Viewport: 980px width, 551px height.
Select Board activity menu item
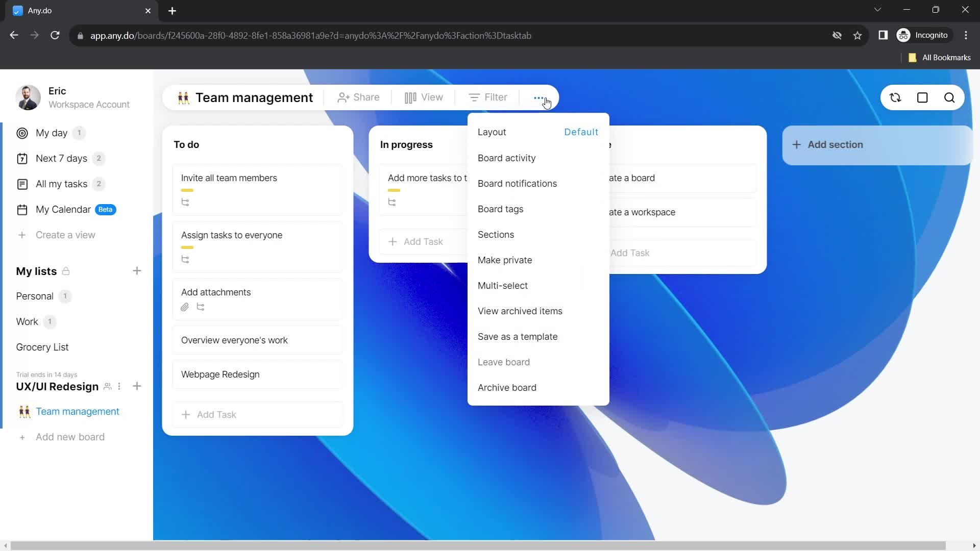507,158
